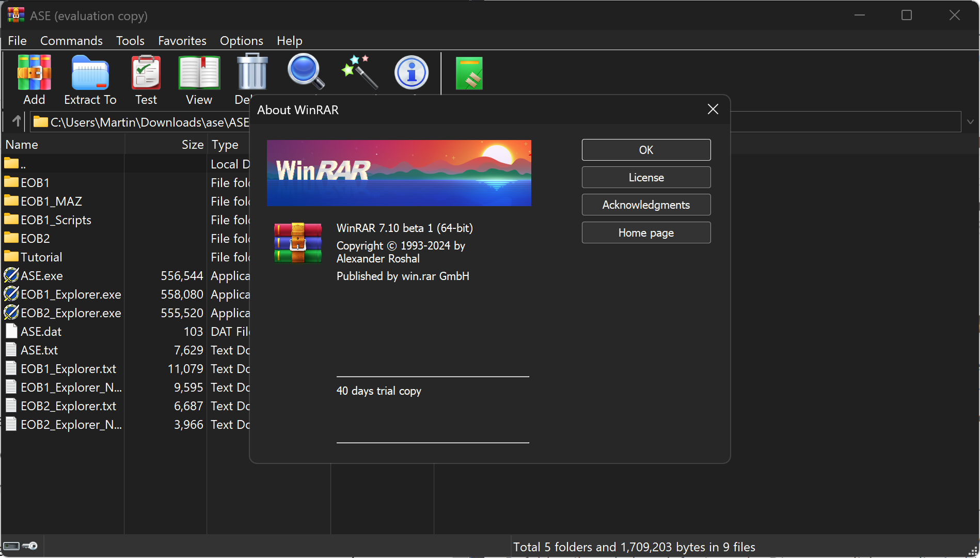The height and width of the screenshot is (558, 980).
Task: Open the Favorites menu
Action: coord(182,40)
